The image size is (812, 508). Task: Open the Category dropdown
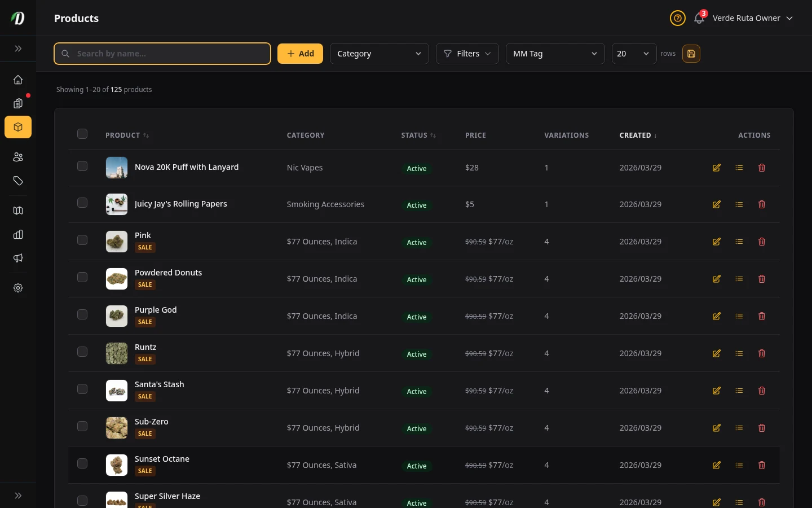pos(379,54)
